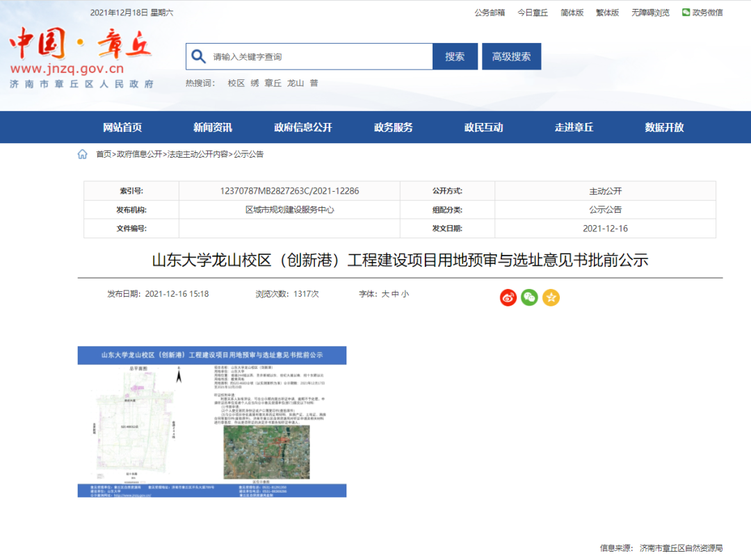Screen dimensions: 751x560
Task: Open the 走进章丘 menu item
Action: point(574,127)
